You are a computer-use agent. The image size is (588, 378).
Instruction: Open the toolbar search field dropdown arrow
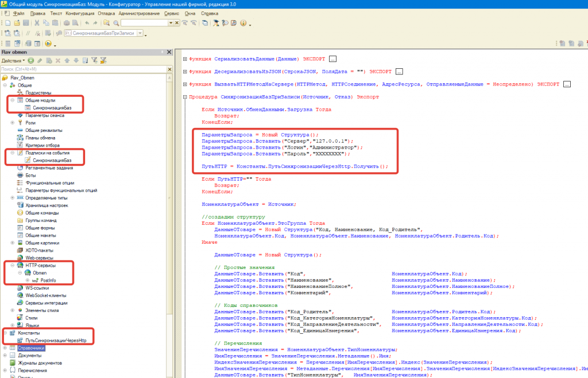tap(171, 23)
